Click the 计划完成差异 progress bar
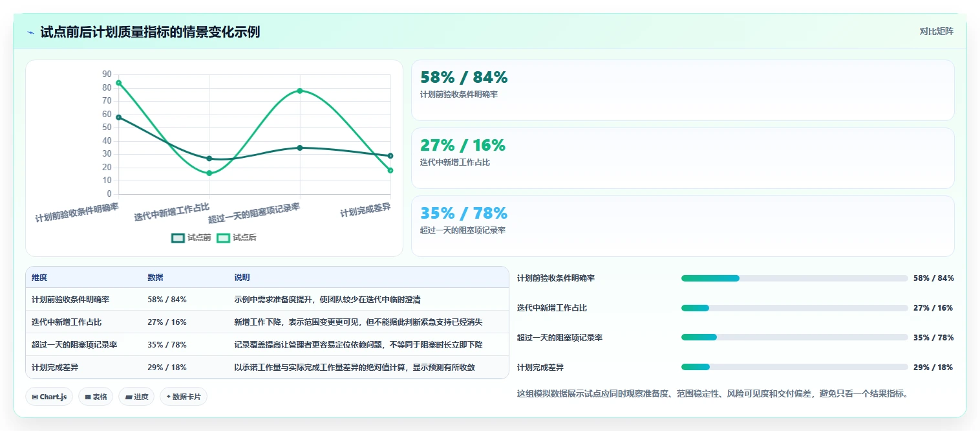 [794, 368]
